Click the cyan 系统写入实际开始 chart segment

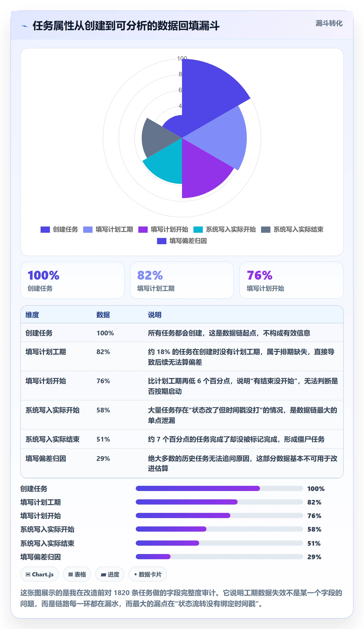click(168, 164)
